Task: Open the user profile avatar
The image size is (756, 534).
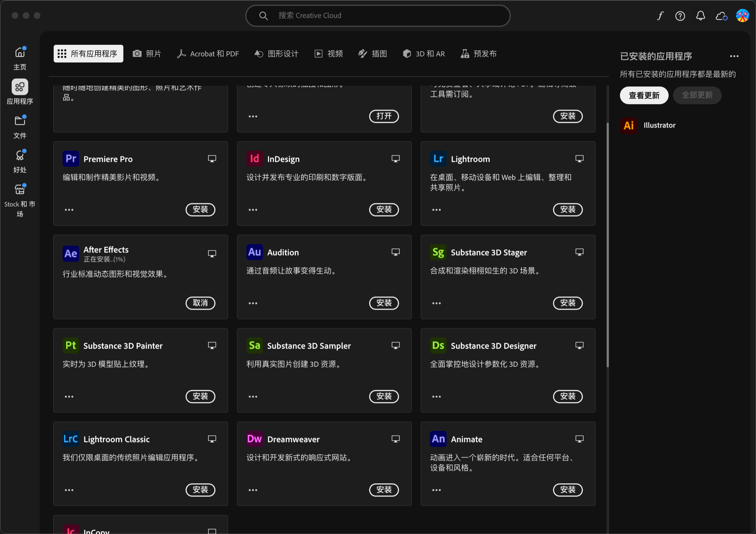Action: point(742,16)
